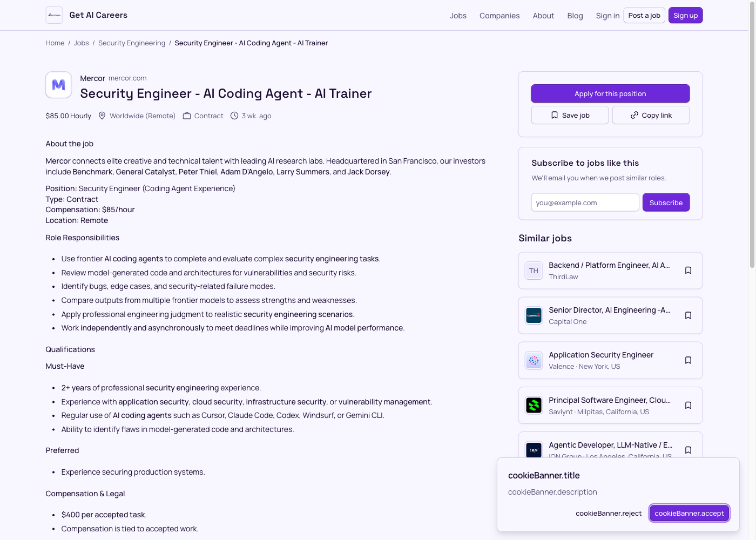Open the Principal Software Engineer job card
The image size is (756, 540).
(610, 405)
